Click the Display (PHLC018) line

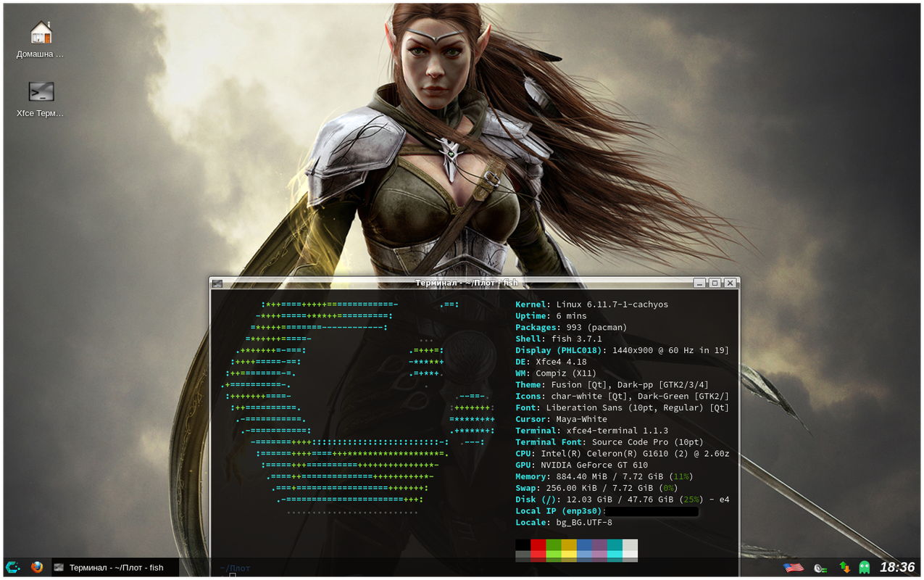622,350
